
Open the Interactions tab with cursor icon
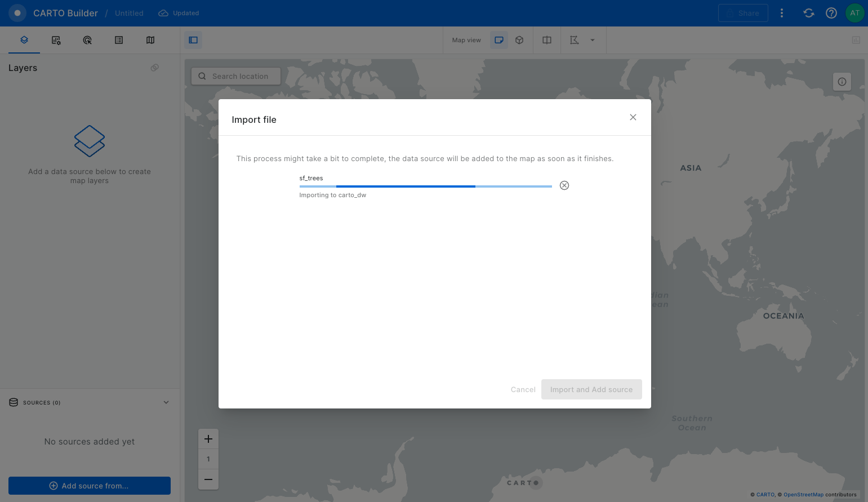tap(87, 40)
